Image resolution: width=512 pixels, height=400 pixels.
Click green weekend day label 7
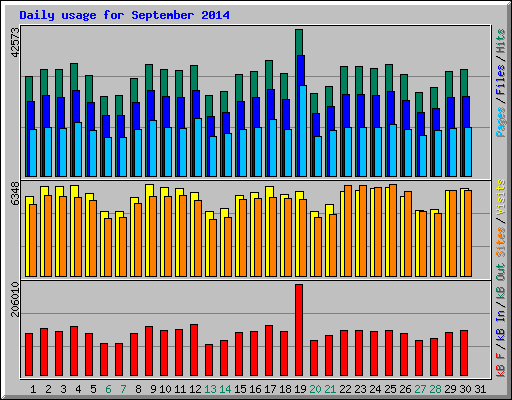point(123,389)
